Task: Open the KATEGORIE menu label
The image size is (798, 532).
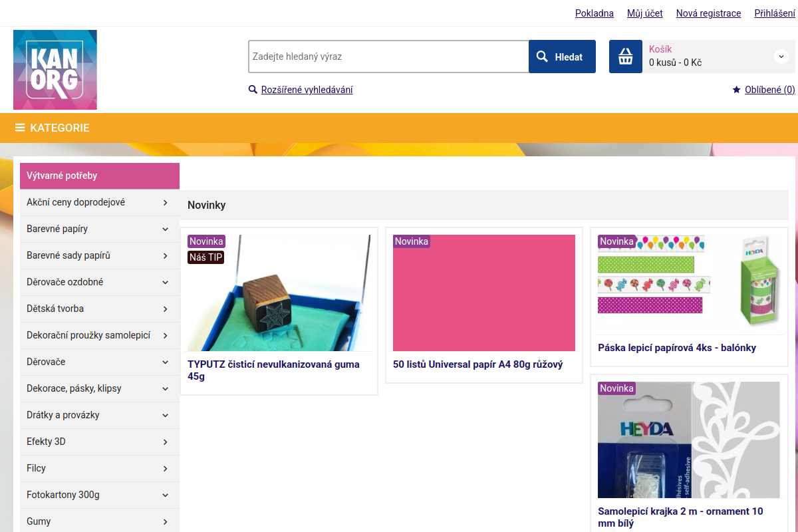Action: point(60,128)
